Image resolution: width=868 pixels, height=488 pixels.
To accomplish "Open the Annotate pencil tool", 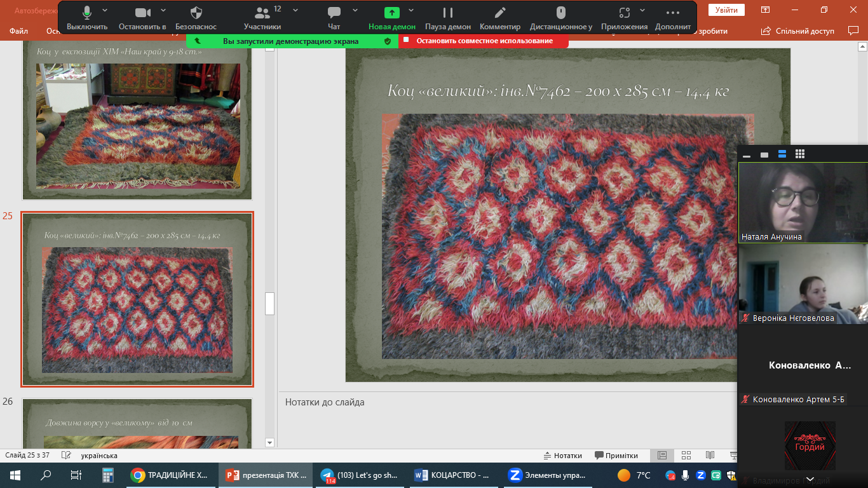I will pyautogui.click(x=500, y=17).
